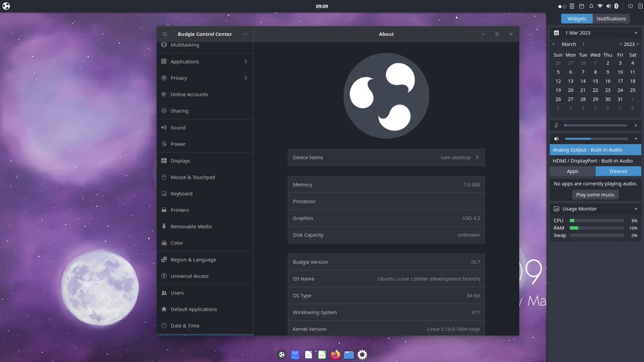The width and height of the screenshot is (644, 362).
Task: Open Printers settings
Action: (x=205, y=210)
